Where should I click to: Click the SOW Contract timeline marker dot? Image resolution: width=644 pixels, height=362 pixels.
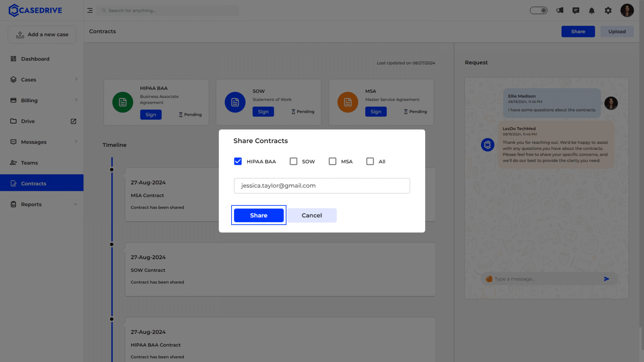tap(112, 244)
